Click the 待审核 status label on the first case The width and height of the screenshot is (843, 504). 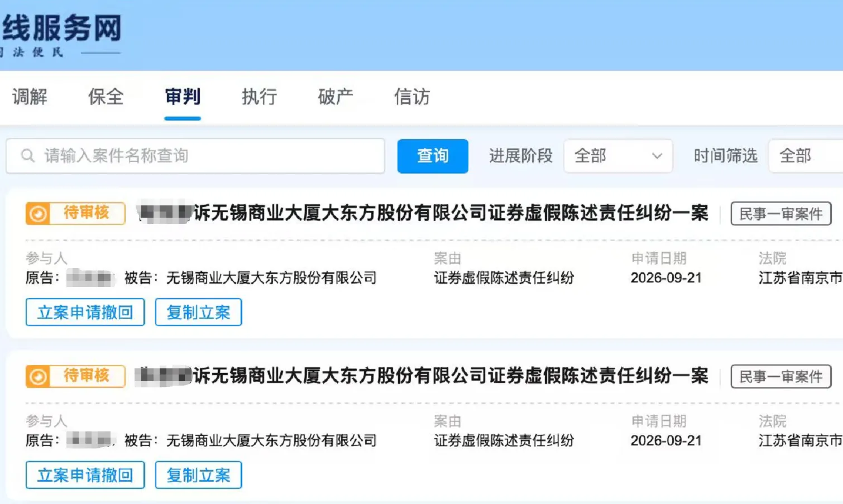click(87, 213)
